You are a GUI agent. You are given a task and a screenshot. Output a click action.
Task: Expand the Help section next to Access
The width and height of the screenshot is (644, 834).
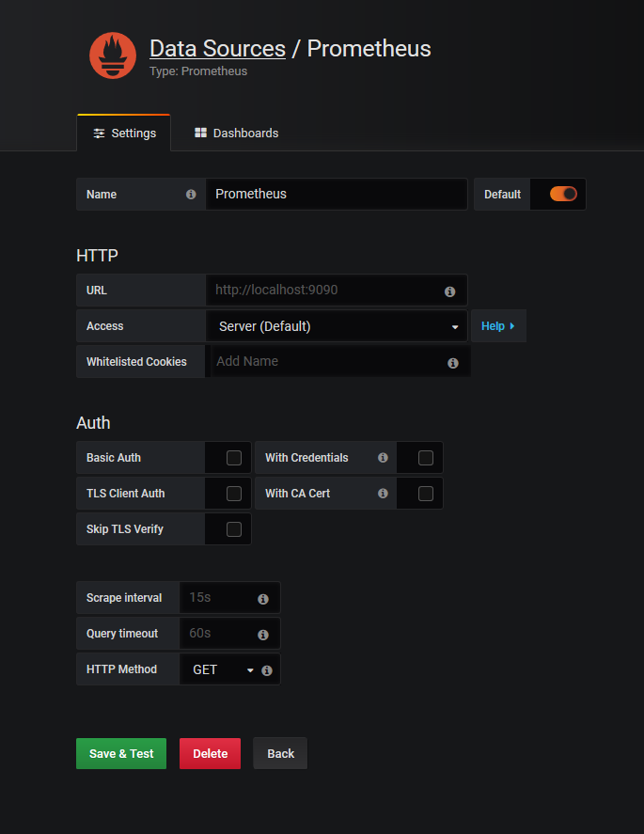[x=498, y=326]
